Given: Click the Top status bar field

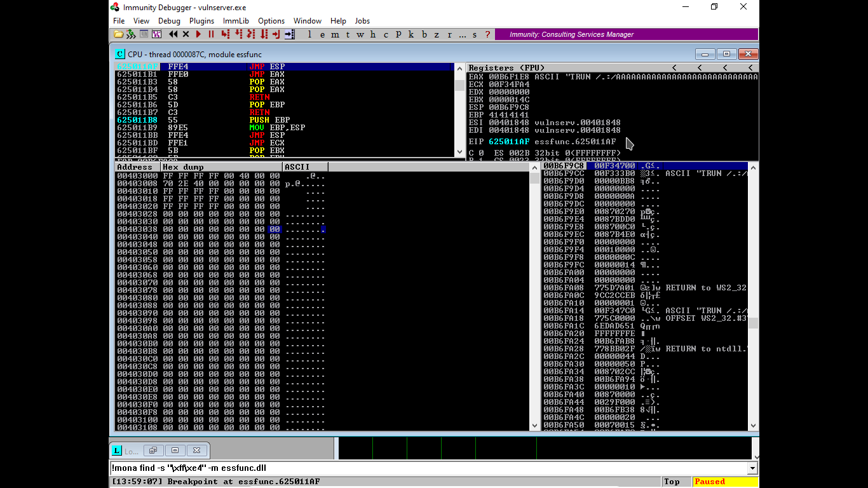Looking at the screenshot, I should [677, 482].
